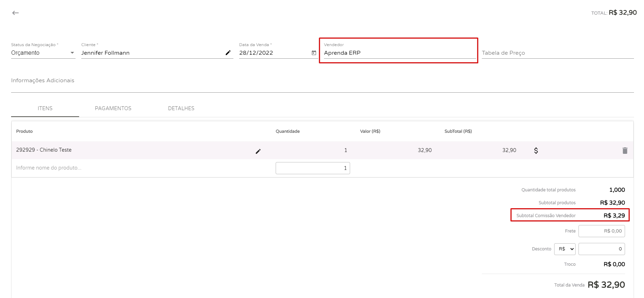Switch to the DETALHES tab

181,108
